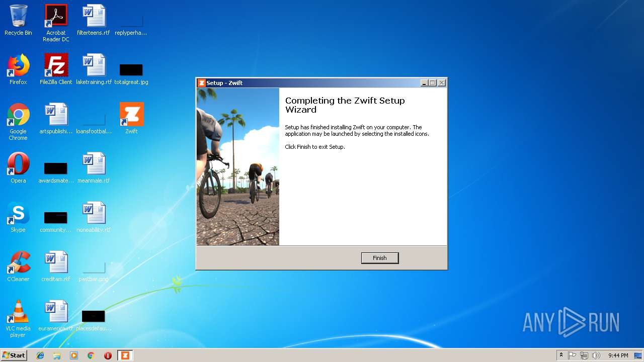The width and height of the screenshot is (644, 362).
Task: Select the loansfootbal... desktop file
Action: [94, 119]
